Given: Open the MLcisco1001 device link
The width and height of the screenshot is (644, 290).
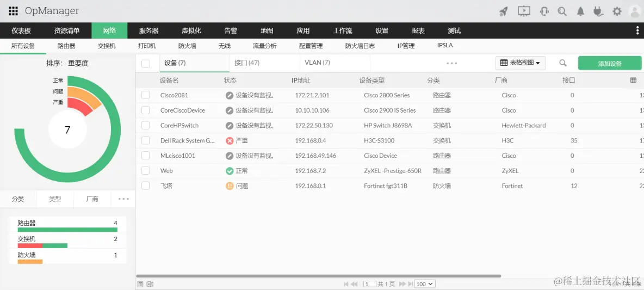Looking at the screenshot, I should (178, 156).
